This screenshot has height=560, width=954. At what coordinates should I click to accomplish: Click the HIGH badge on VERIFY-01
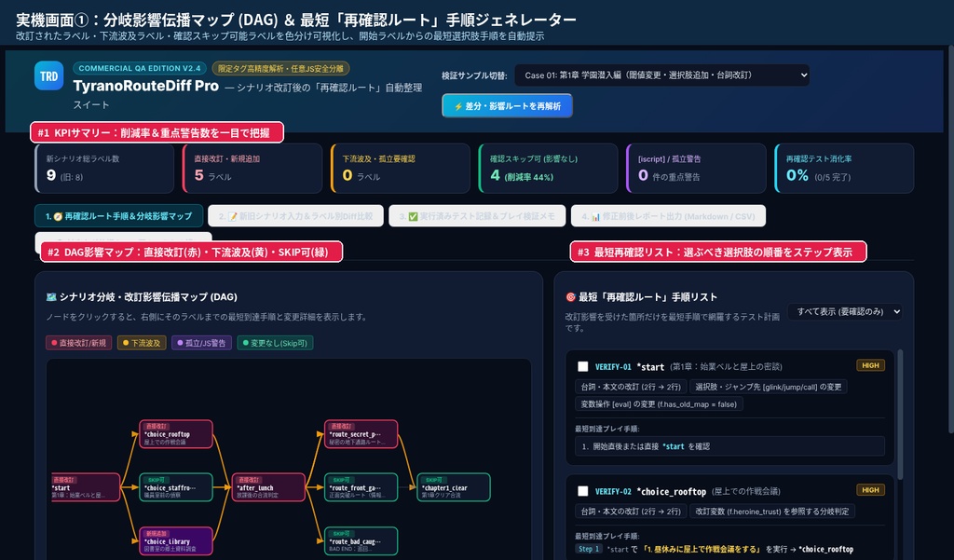coord(871,365)
